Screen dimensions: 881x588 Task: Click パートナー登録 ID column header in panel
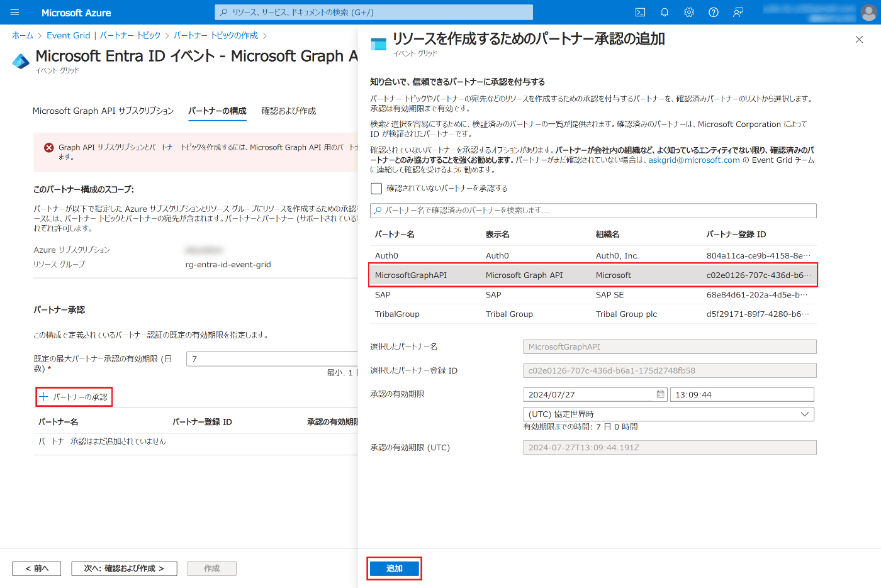click(x=736, y=234)
